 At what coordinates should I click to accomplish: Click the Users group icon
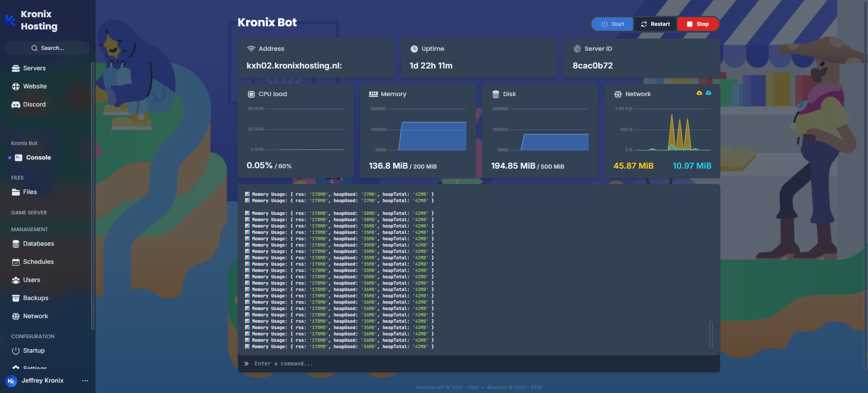click(16, 280)
